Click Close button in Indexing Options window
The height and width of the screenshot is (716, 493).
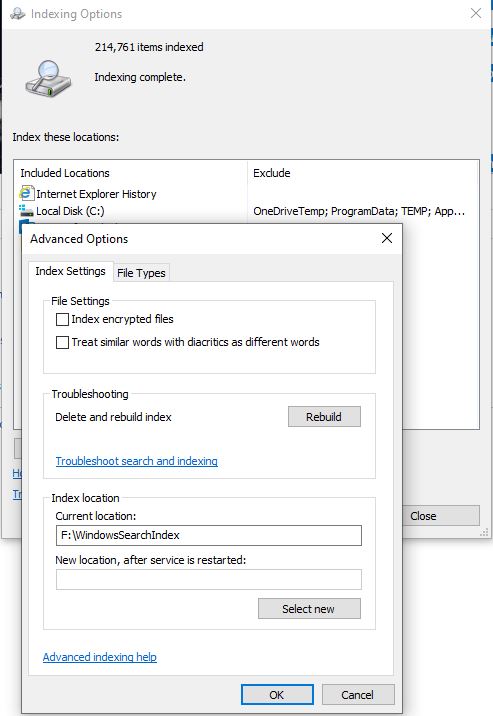pos(441,516)
